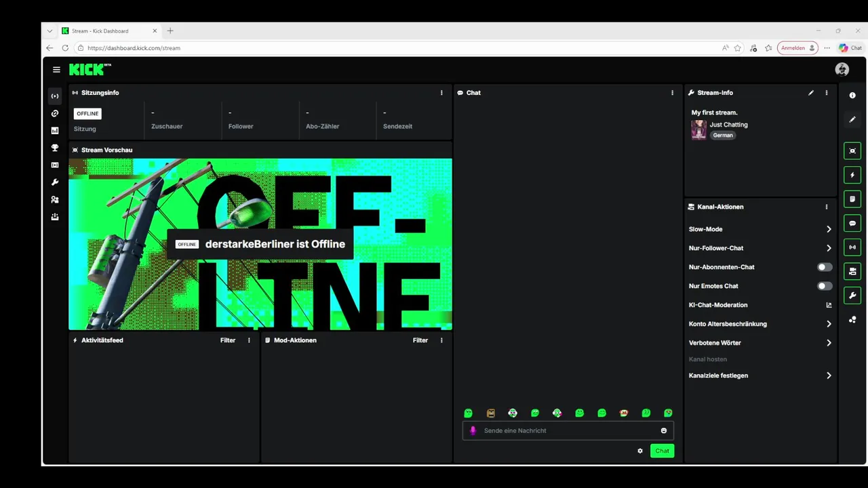Click the pencil edit-layout icon in right rail
The height and width of the screenshot is (488, 868).
[x=852, y=119]
